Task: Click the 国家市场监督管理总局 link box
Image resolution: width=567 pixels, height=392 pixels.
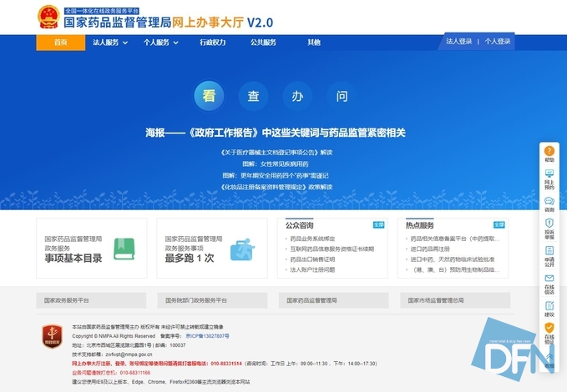Action: (x=455, y=300)
